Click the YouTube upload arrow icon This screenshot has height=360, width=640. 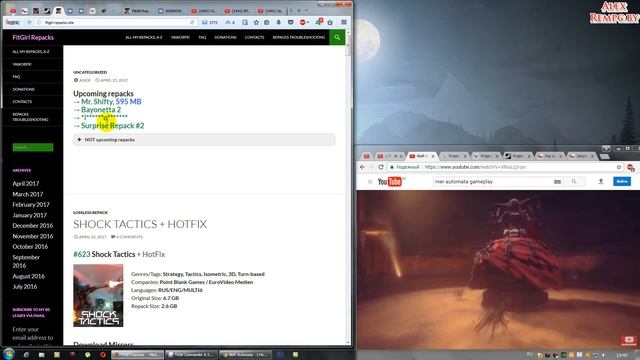(x=601, y=182)
